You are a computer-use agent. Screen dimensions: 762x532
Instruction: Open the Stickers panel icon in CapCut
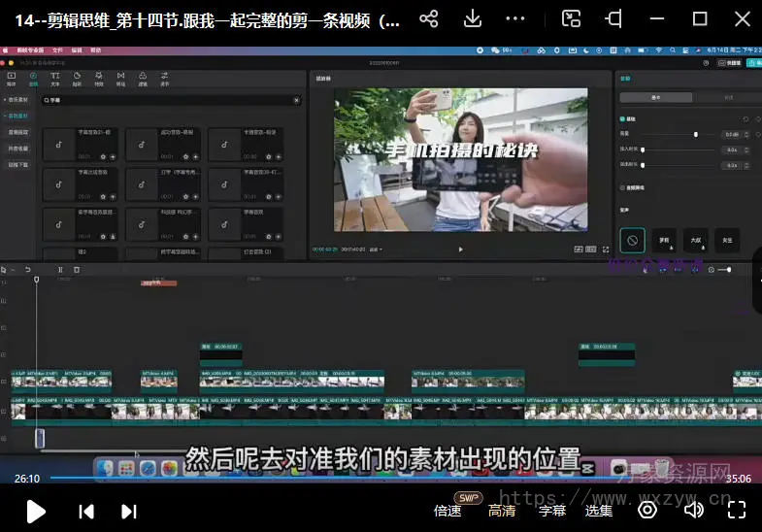pyautogui.click(x=78, y=79)
